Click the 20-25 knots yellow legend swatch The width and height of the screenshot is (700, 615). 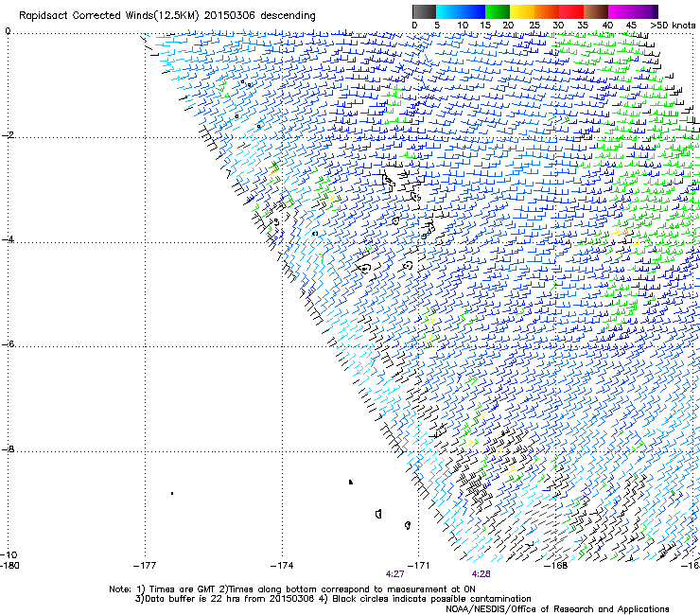(x=522, y=11)
